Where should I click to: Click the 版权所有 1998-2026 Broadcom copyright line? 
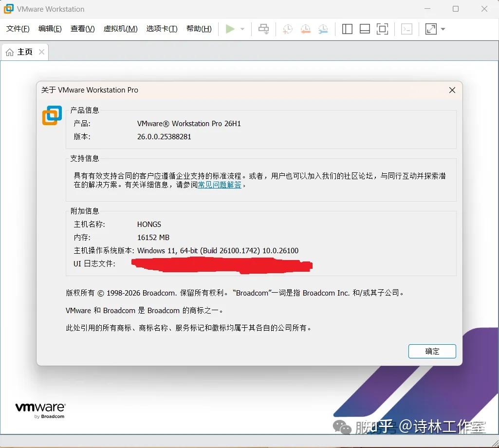coord(235,293)
